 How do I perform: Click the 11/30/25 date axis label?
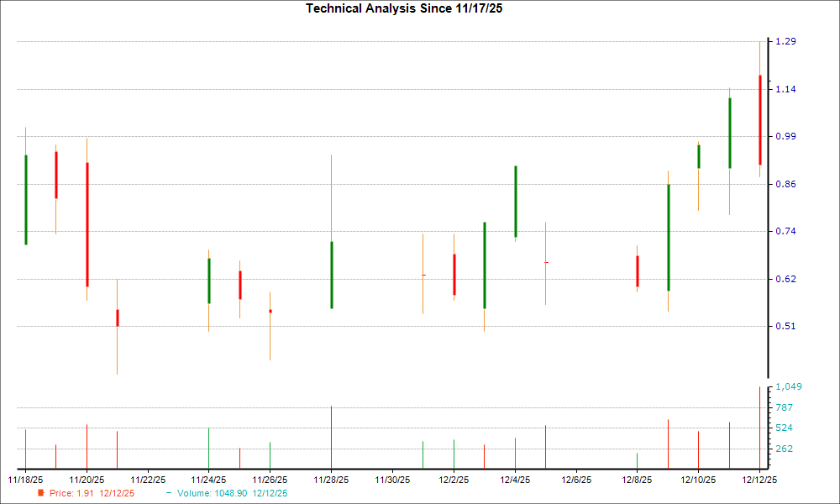(393, 479)
